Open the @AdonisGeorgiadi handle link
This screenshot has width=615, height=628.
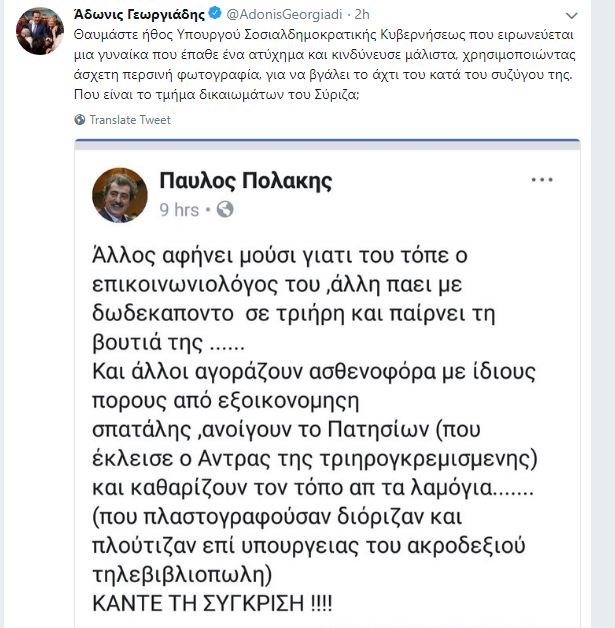[287, 15]
